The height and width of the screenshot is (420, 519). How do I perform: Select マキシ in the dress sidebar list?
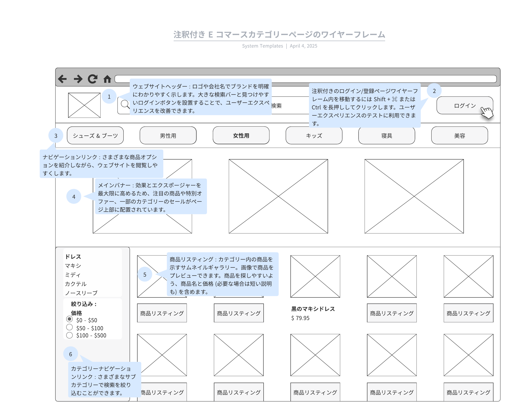tap(73, 266)
